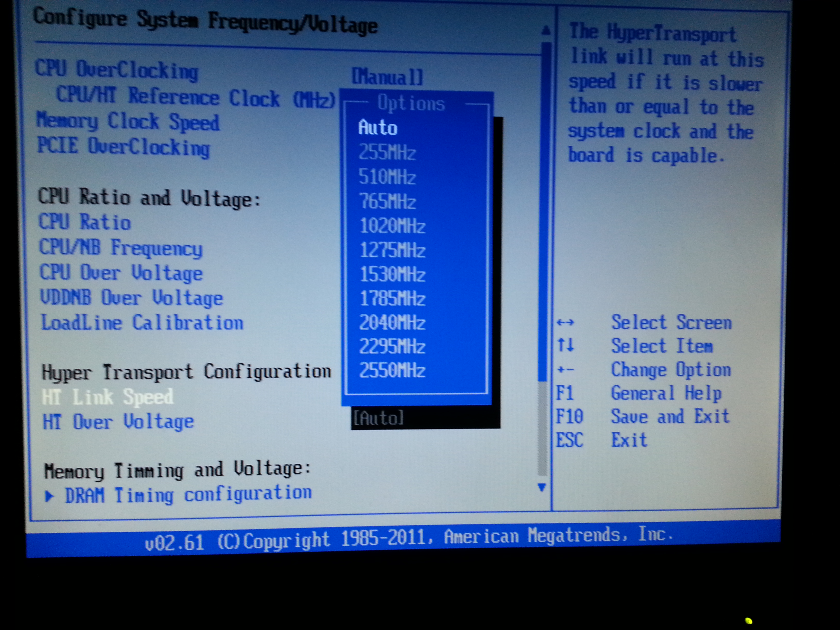Choose 1020MHz from the options list
Image resolution: width=840 pixels, height=630 pixels.
point(392,226)
